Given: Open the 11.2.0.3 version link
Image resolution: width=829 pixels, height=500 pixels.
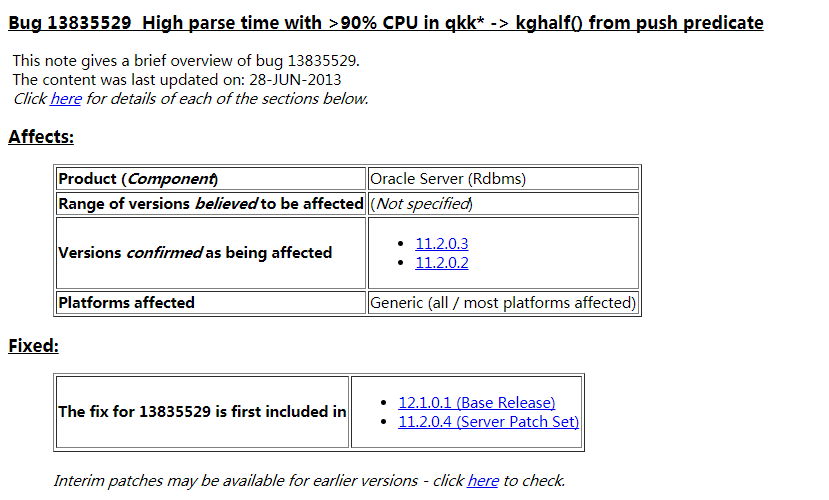Looking at the screenshot, I should click(x=442, y=243).
